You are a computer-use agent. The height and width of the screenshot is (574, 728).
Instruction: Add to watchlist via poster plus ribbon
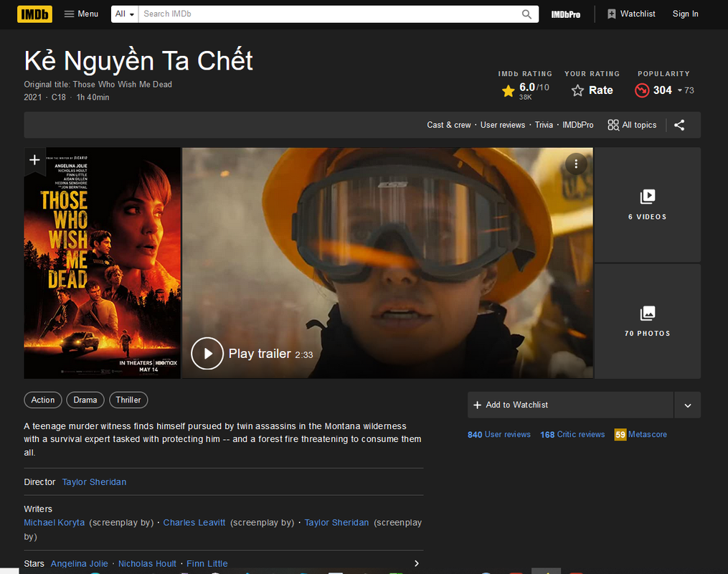click(x=34, y=160)
